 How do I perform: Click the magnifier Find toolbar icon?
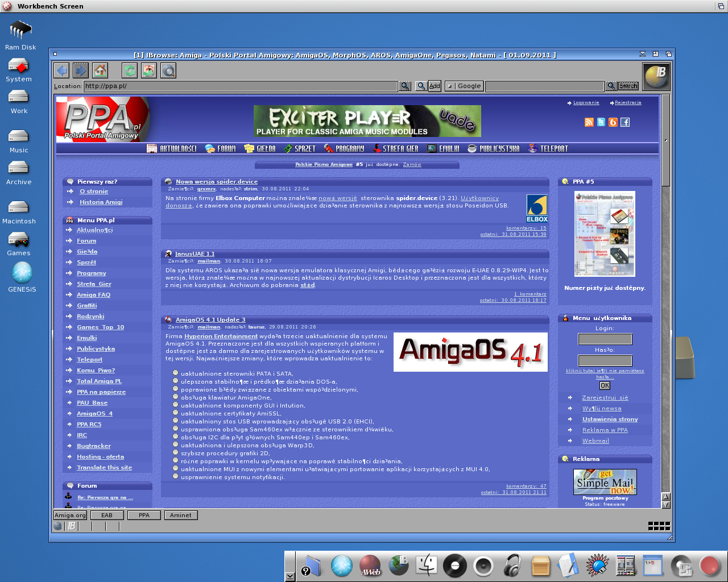click(168, 70)
